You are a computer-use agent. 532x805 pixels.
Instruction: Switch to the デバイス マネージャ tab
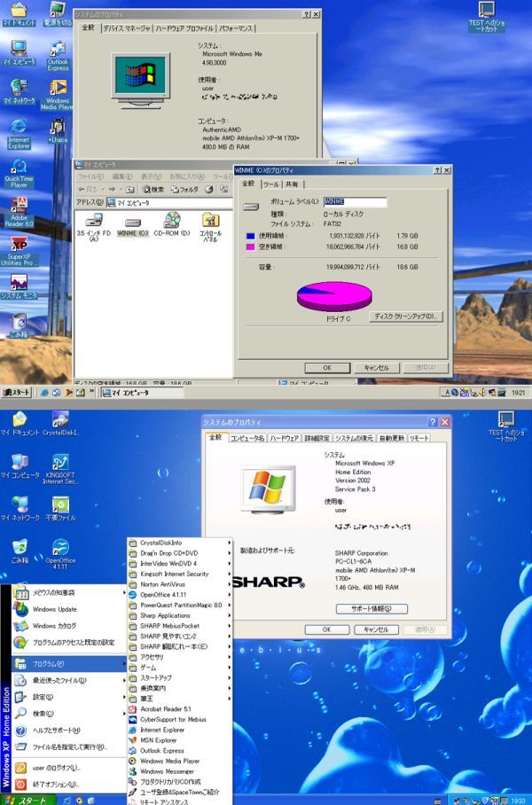(x=125, y=28)
